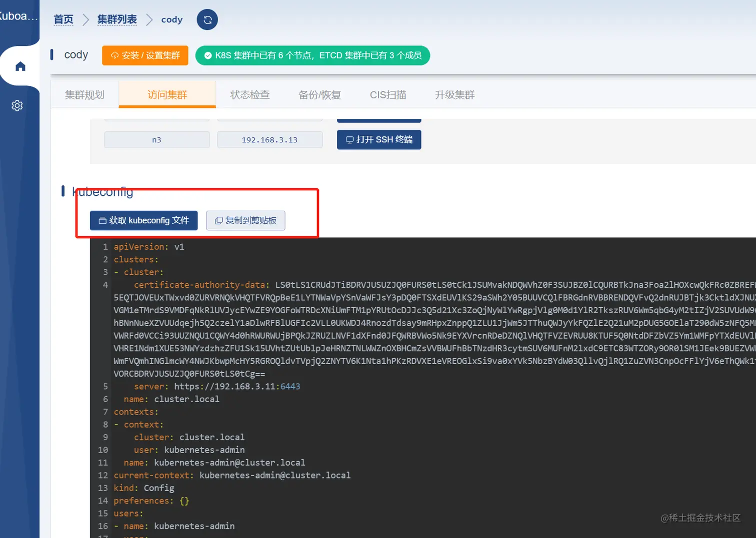Viewport: 756px width, 538px height.
Task: Click the home icon in sidebar
Action: pos(20,66)
